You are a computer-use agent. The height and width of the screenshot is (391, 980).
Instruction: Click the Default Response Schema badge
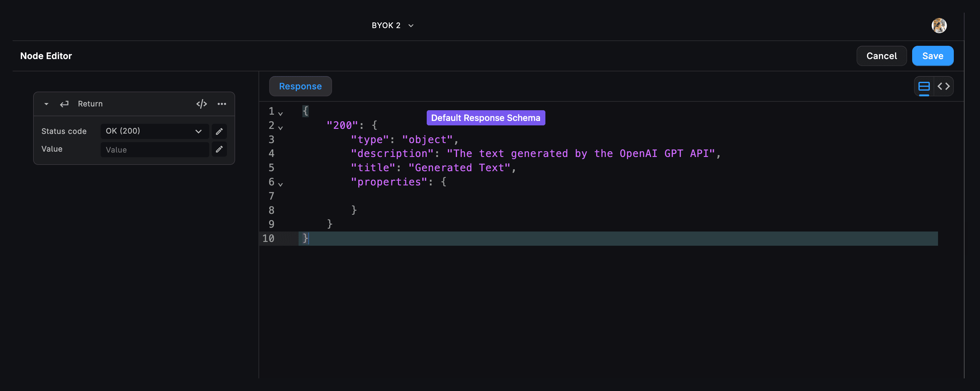[486, 117]
